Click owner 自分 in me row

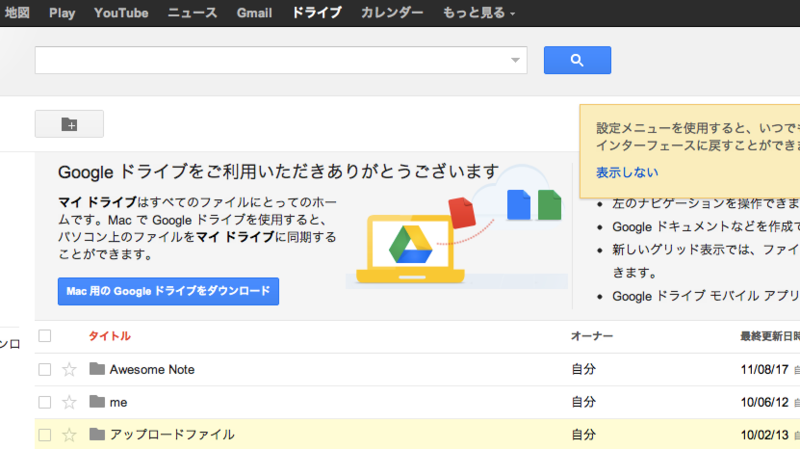(583, 402)
